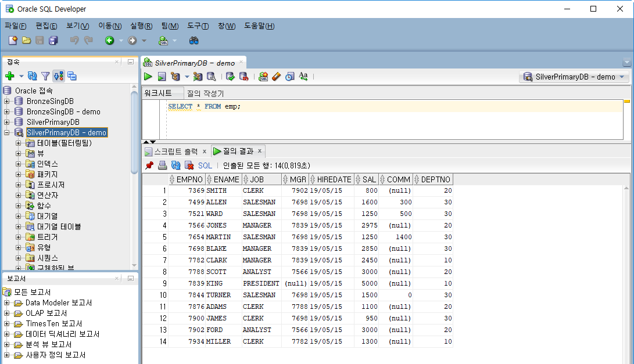Click the HIREDATE column header
This screenshot has width=634, height=364.
[x=331, y=179]
